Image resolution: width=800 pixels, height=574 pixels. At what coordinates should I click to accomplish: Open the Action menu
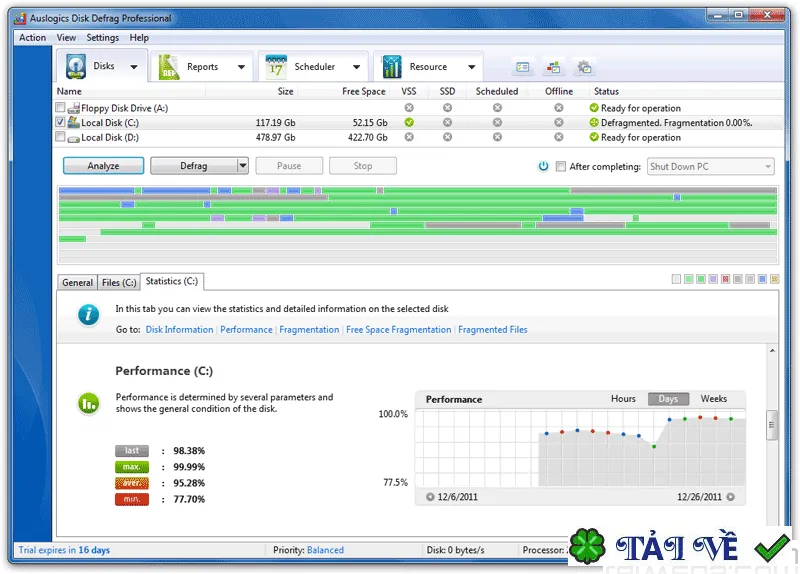click(33, 37)
